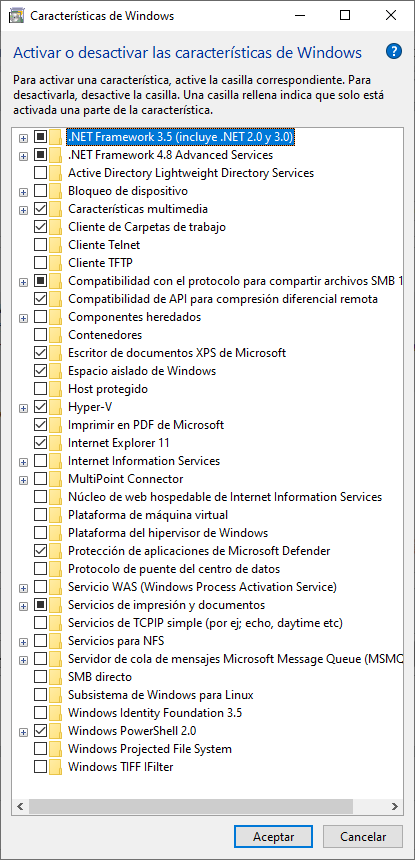Uncheck Imprimir en PDF de Microsoft
The image size is (415, 860).
point(41,425)
